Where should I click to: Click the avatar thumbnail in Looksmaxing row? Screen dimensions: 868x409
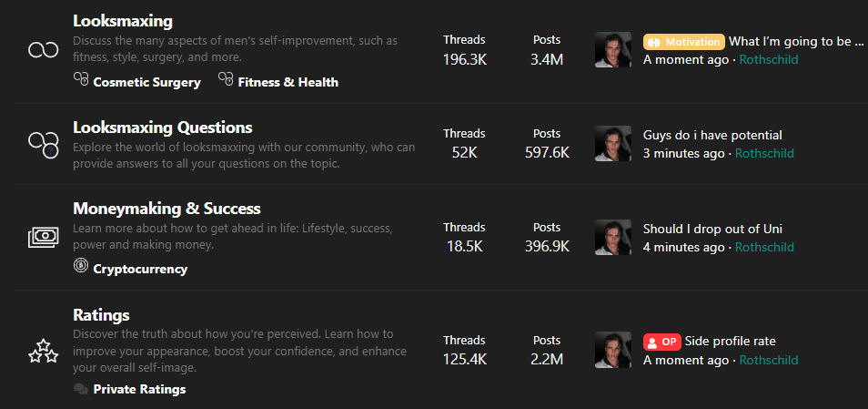pyautogui.click(x=612, y=50)
